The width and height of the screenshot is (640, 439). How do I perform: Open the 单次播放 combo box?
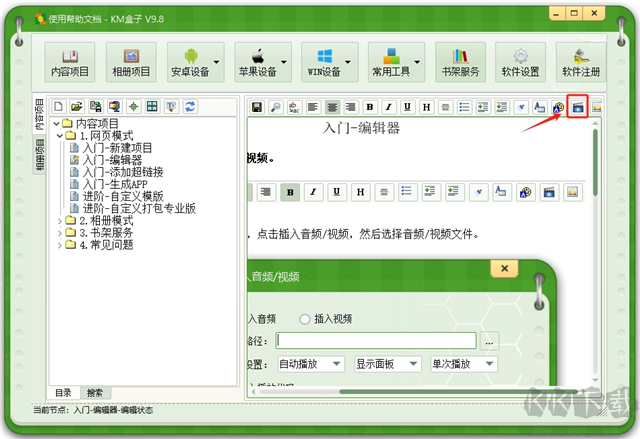coord(464,364)
